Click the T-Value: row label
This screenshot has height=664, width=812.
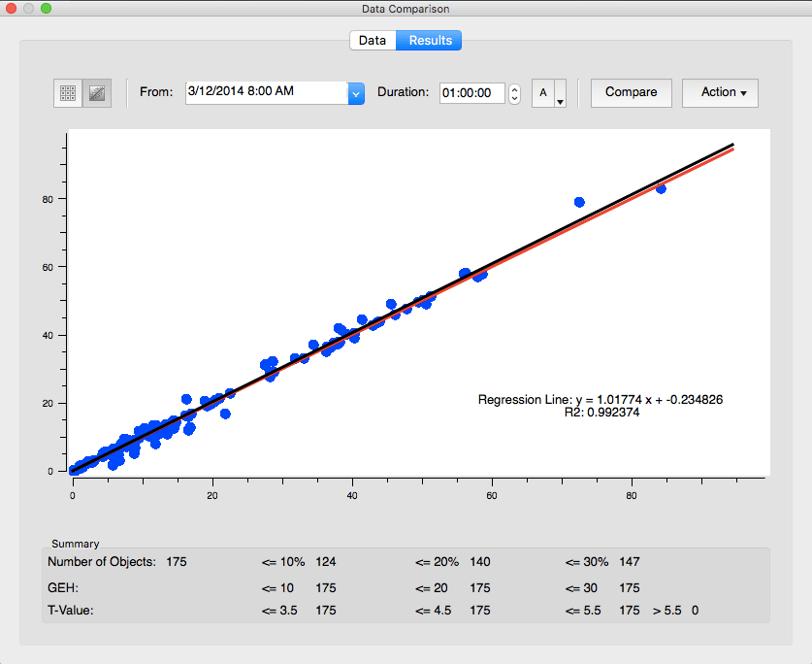pyautogui.click(x=71, y=611)
